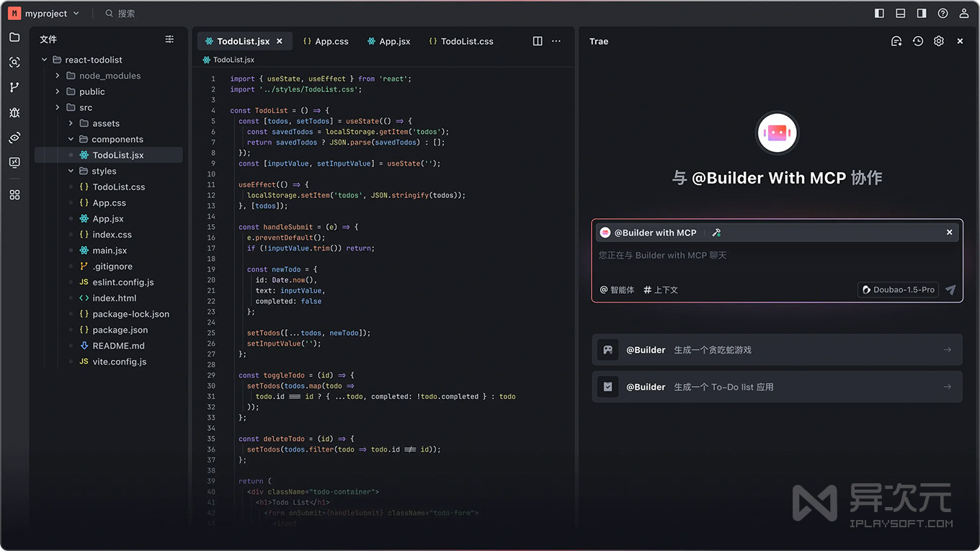The image size is (980, 551).
Task: Collapse the styles folder in the tree
Action: click(70, 171)
